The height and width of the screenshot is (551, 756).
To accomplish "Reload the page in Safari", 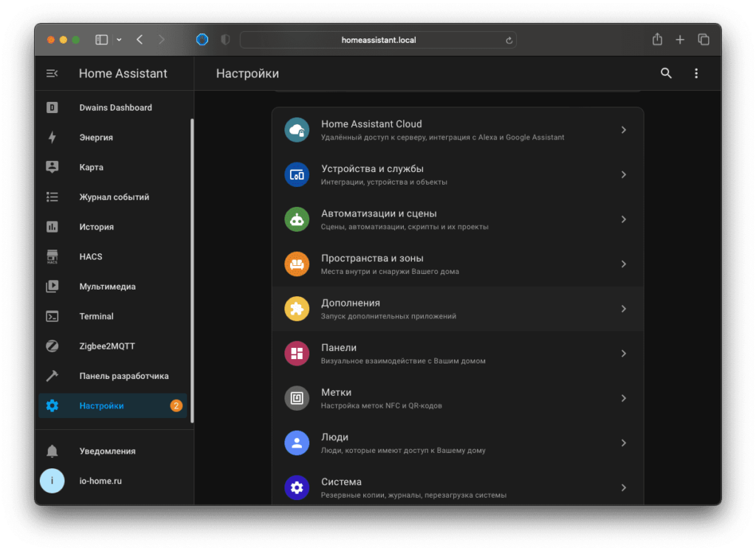I will point(509,41).
